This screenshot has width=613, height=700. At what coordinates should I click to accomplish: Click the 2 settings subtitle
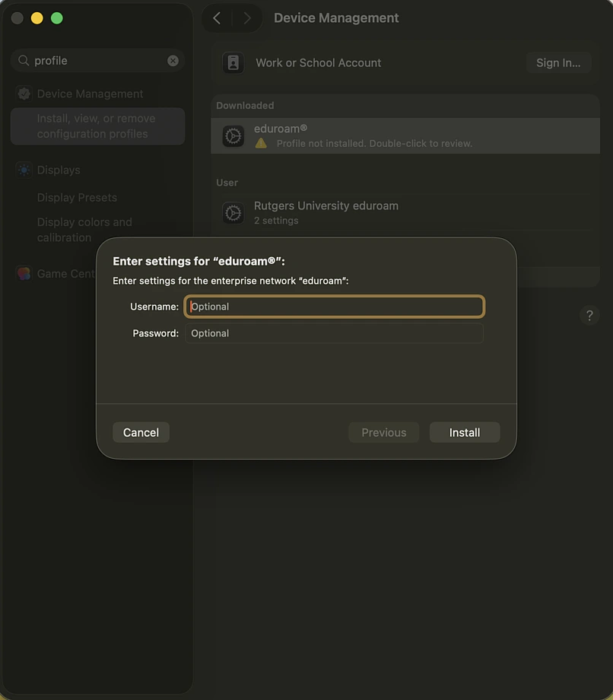click(x=276, y=221)
